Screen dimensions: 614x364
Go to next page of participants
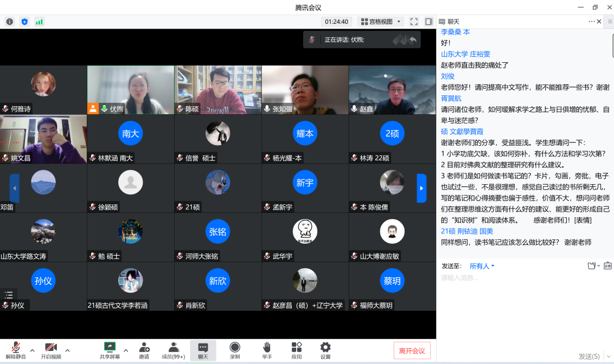[421, 188]
